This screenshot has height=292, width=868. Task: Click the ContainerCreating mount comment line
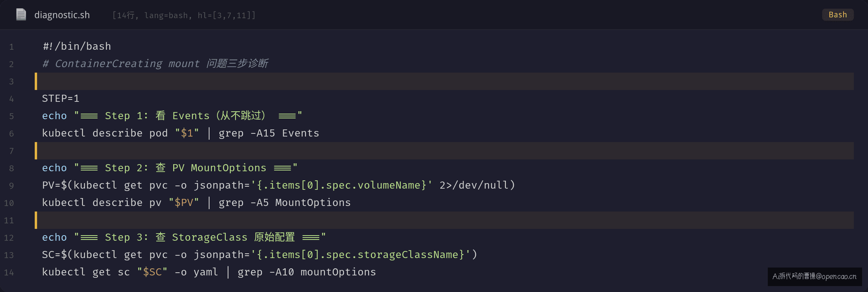pyautogui.click(x=155, y=64)
